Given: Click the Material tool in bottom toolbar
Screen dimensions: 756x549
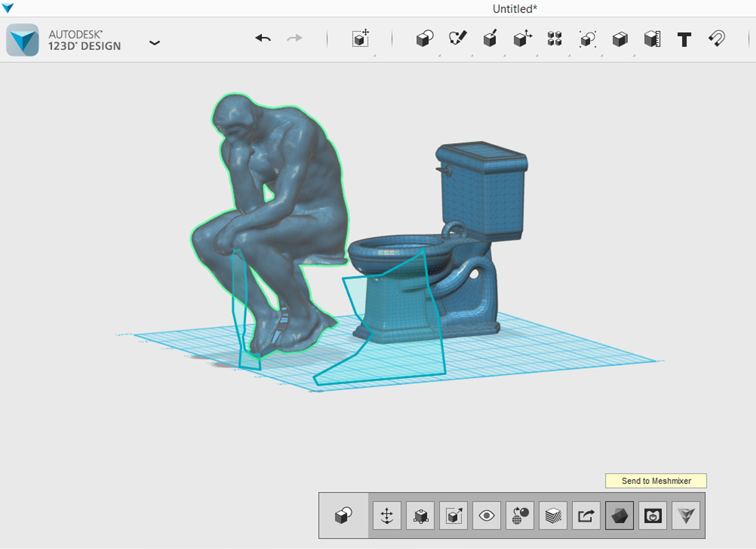Looking at the screenshot, I should [520, 515].
